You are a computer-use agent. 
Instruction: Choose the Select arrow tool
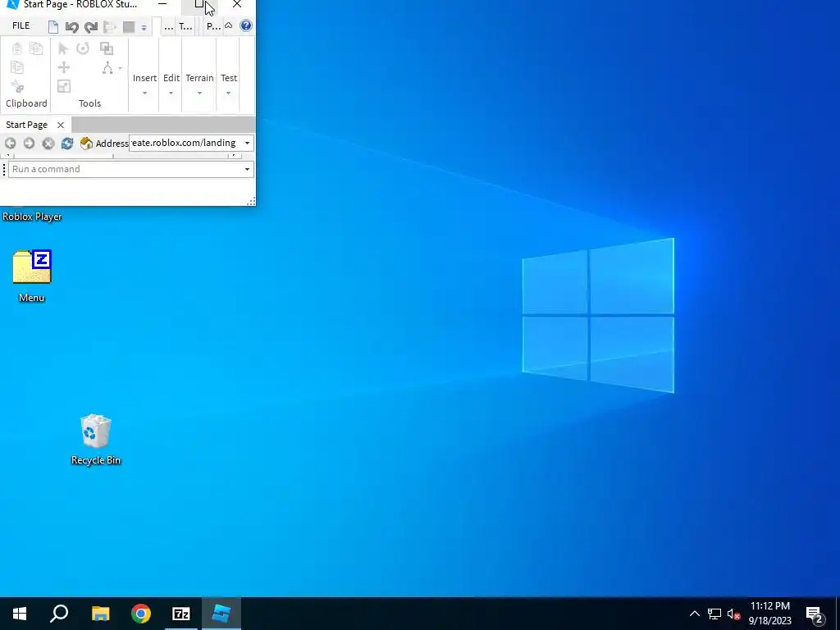[x=63, y=48]
